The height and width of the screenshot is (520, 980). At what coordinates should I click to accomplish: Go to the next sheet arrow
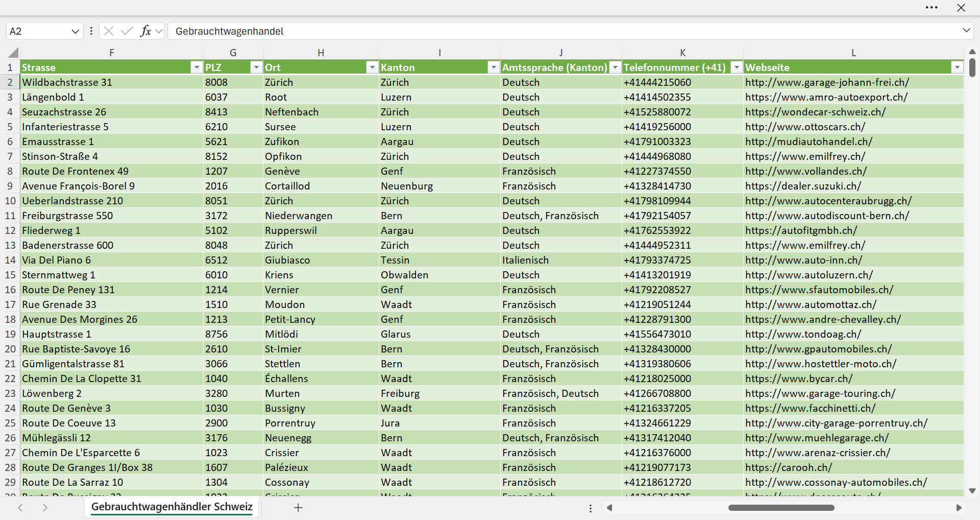tap(45, 508)
